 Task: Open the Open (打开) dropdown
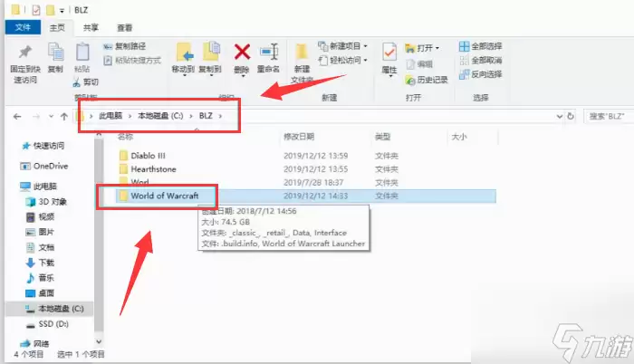tap(422, 48)
